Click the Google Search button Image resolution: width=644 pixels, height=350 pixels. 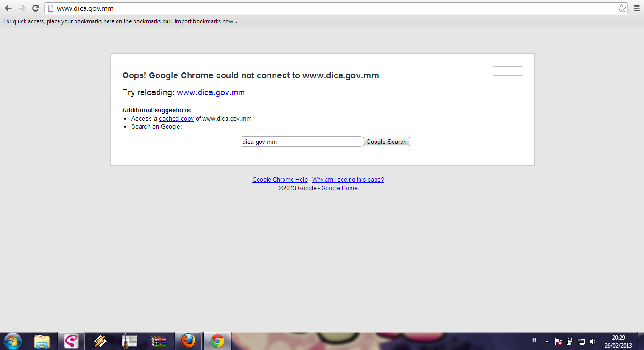386,142
